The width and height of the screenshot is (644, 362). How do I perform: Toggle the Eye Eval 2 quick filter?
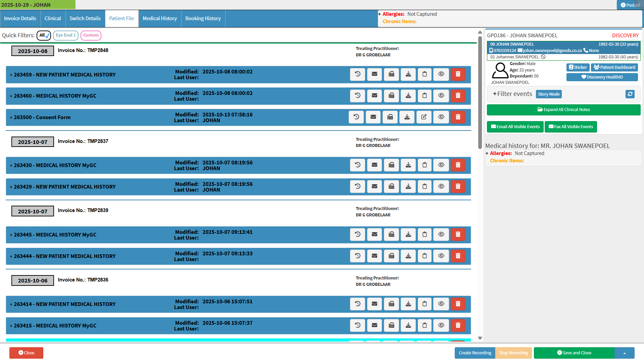coord(66,35)
